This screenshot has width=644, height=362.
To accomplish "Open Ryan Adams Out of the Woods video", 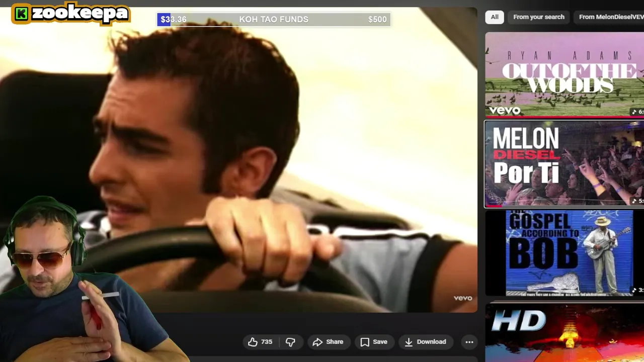I will 565,74.
